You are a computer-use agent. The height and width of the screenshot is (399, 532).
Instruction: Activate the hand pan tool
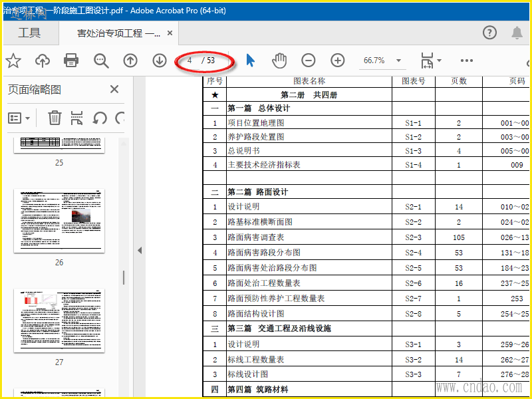pos(279,61)
